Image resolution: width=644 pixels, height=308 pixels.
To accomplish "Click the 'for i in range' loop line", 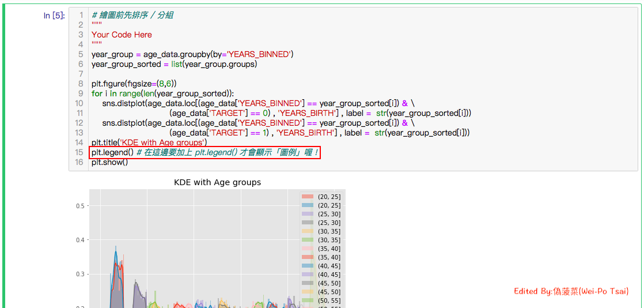I will click(x=162, y=93).
